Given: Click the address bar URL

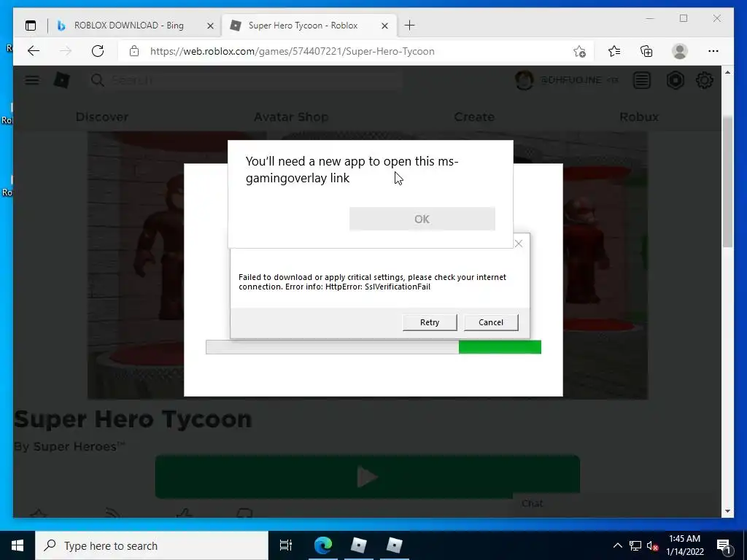Looking at the screenshot, I should point(292,52).
